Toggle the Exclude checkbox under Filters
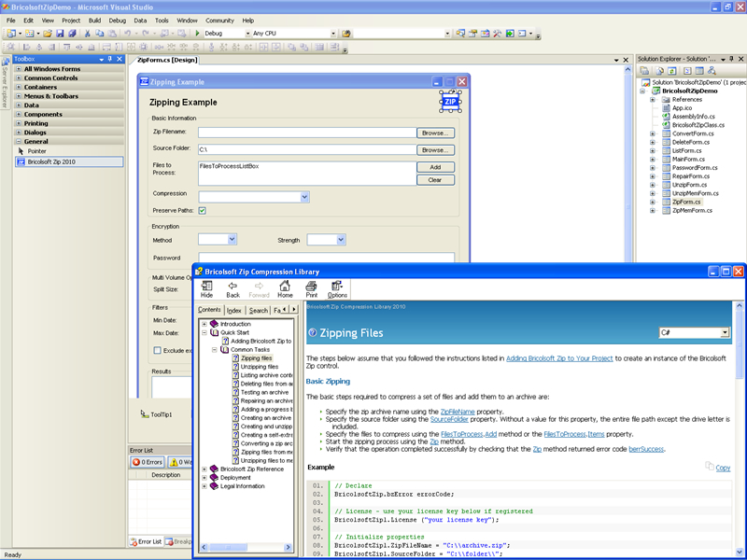The height and width of the screenshot is (560, 747). click(157, 351)
